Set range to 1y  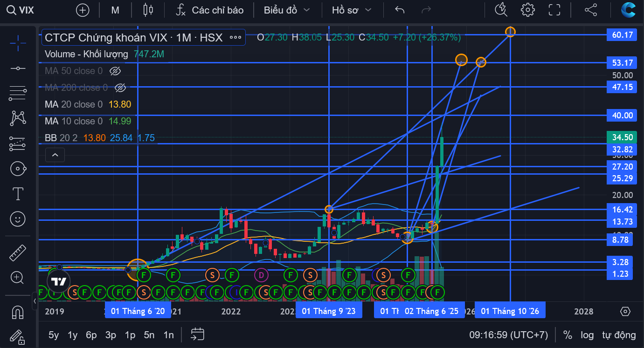coord(73,335)
